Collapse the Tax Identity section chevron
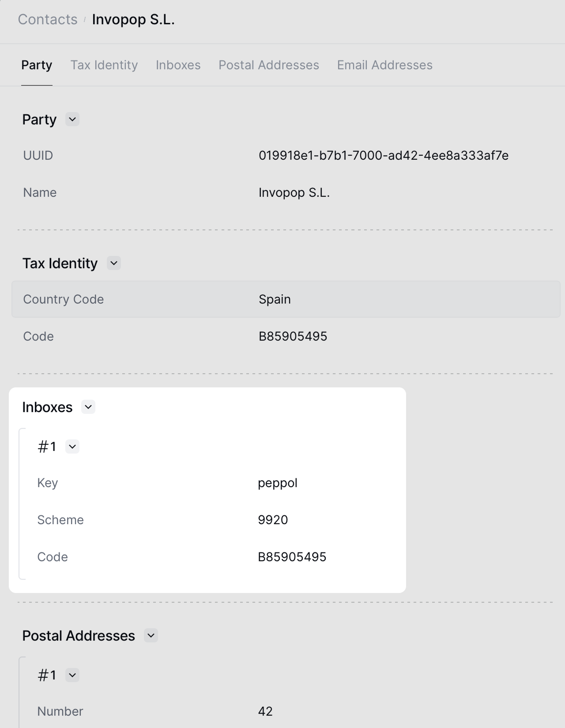The image size is (565, 728). pyautogui.click(x=114, y=263)
